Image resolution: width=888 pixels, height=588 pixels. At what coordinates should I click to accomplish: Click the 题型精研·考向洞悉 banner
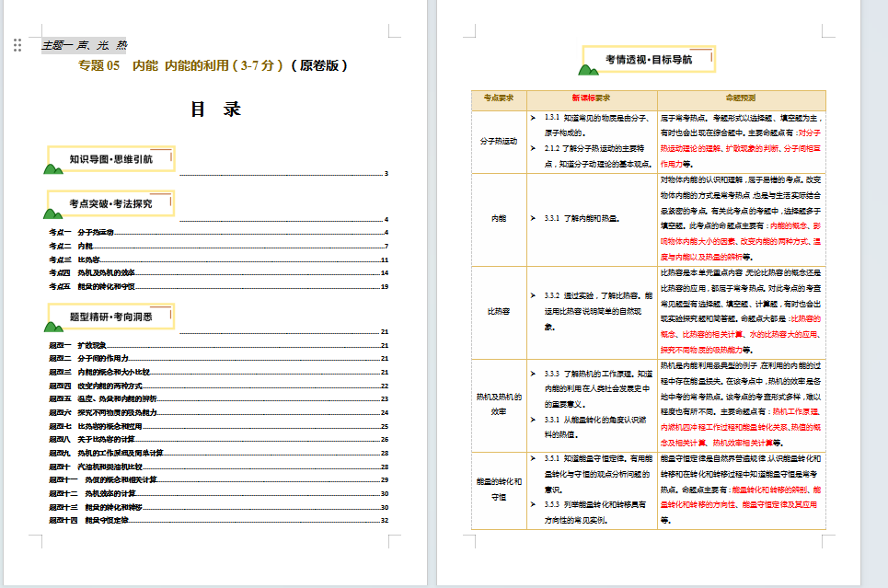(110, 317)
